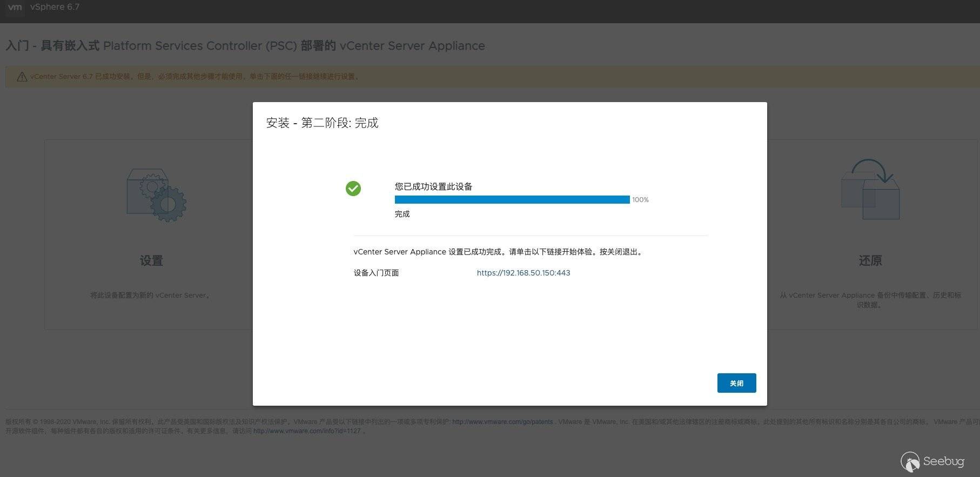Click the 100% progress percentage label
The image size is (980, 477).
coord(641,200)
